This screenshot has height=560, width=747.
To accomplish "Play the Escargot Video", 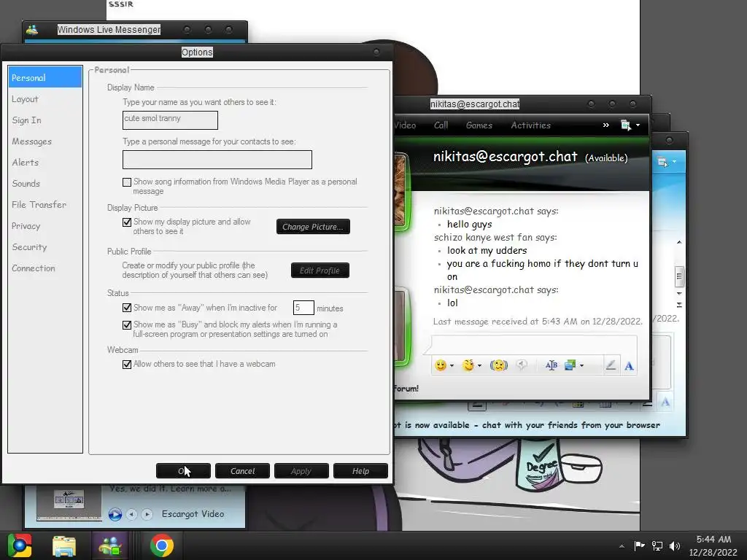I will click(x=115, y=514).
